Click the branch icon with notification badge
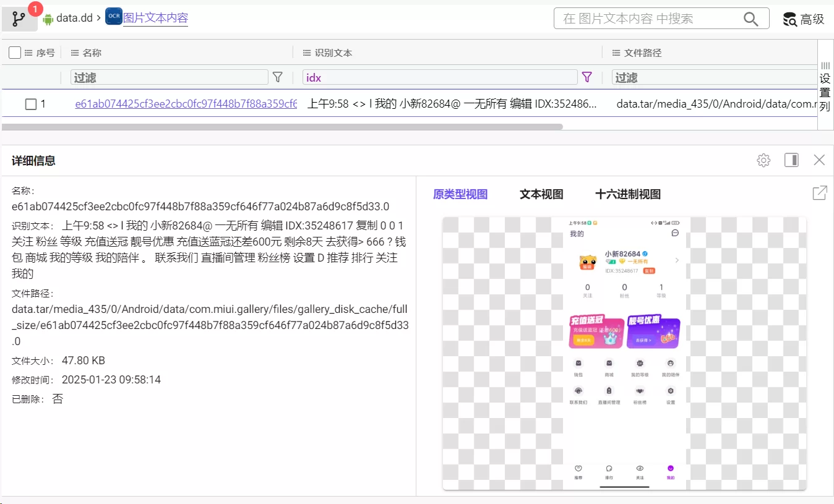This screenshot has width=834, height=504. click(x=19, y=19)
